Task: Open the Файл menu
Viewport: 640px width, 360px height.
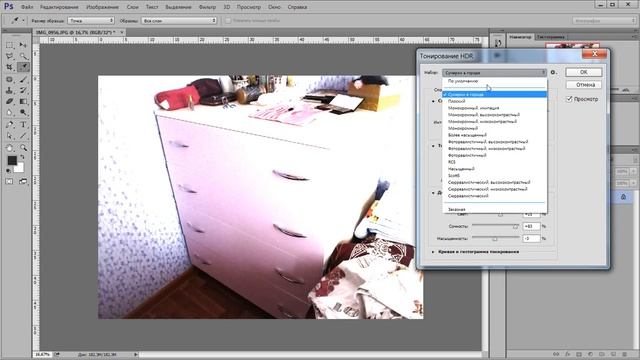Action: click(27, 7)
